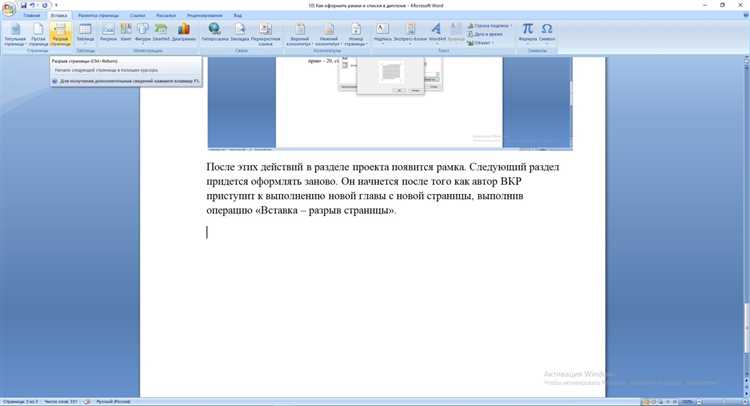The height and width of the screenshot is (406, 750).
Task: Open the Office button menu
Action: (x=8, y=8)
